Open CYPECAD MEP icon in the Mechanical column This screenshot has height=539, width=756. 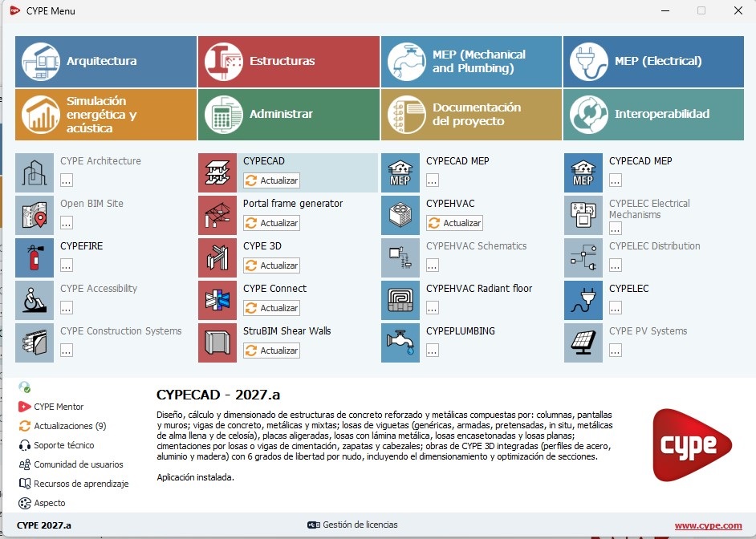tap(400, 173)
